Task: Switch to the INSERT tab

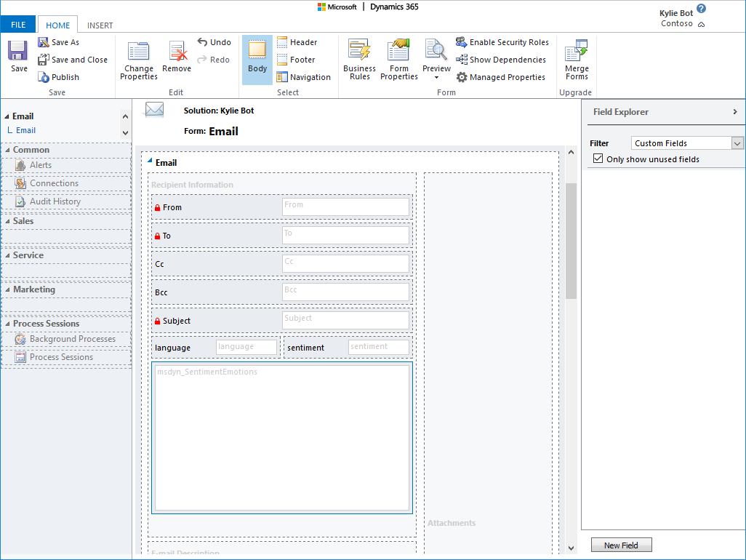Action: [x=100, y=25]
